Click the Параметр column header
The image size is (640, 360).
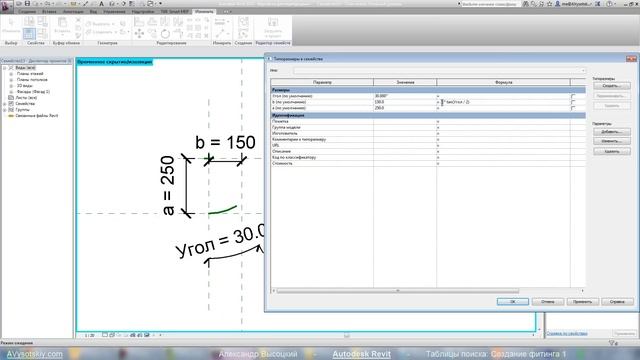[x=322, y=82]
